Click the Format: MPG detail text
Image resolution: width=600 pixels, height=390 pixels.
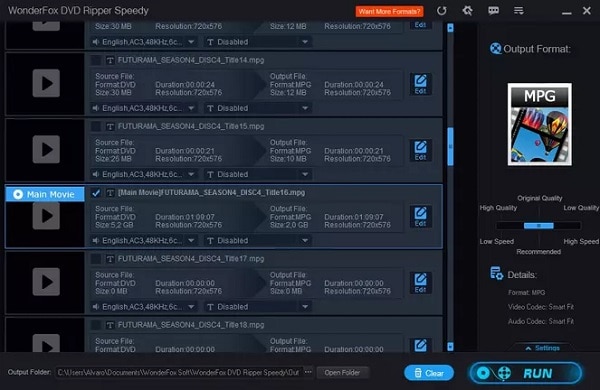click(x=527, y=293)
